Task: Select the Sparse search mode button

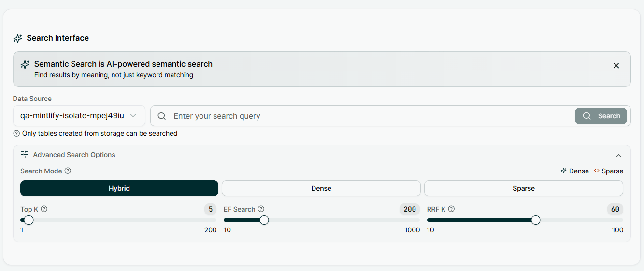Action: [524, 188]
